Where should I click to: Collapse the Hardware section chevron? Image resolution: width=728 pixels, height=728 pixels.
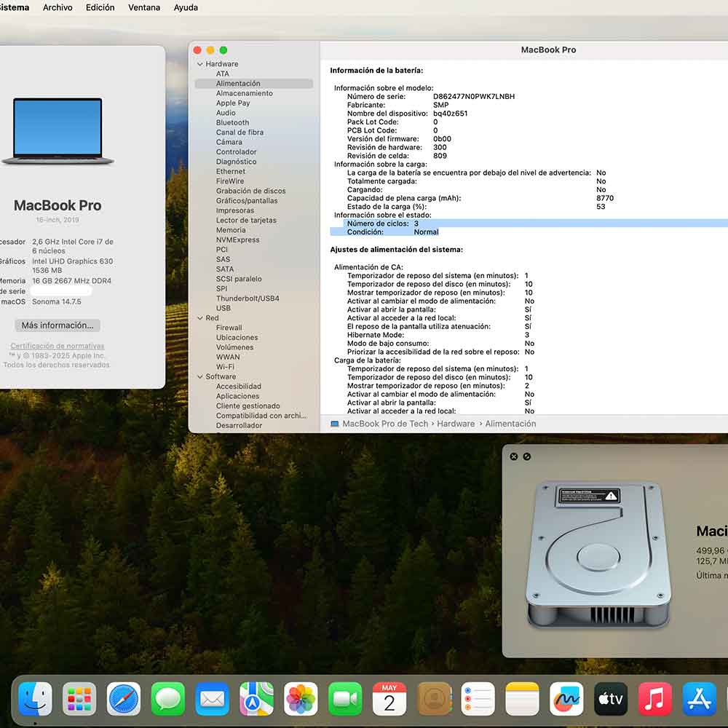coord(200,64)
